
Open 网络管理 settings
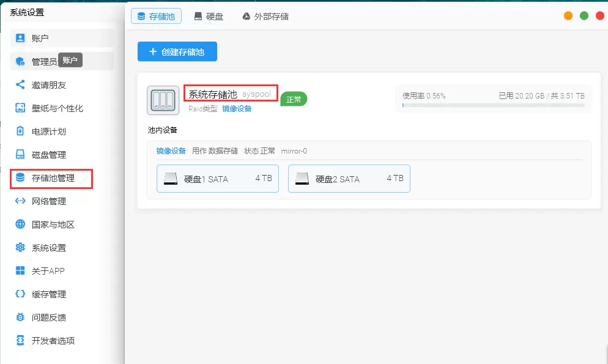pyautogui.click(x=62, y=201)
